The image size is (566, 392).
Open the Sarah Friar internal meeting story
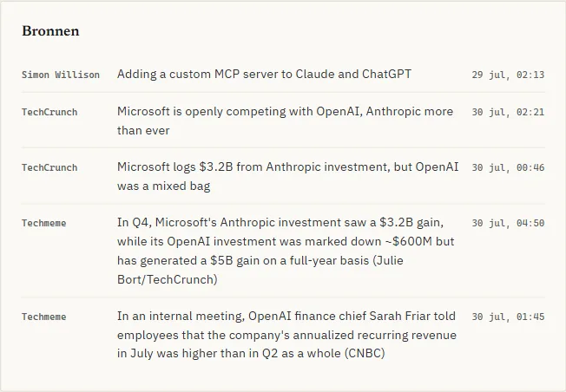click(x=286, y=334)
